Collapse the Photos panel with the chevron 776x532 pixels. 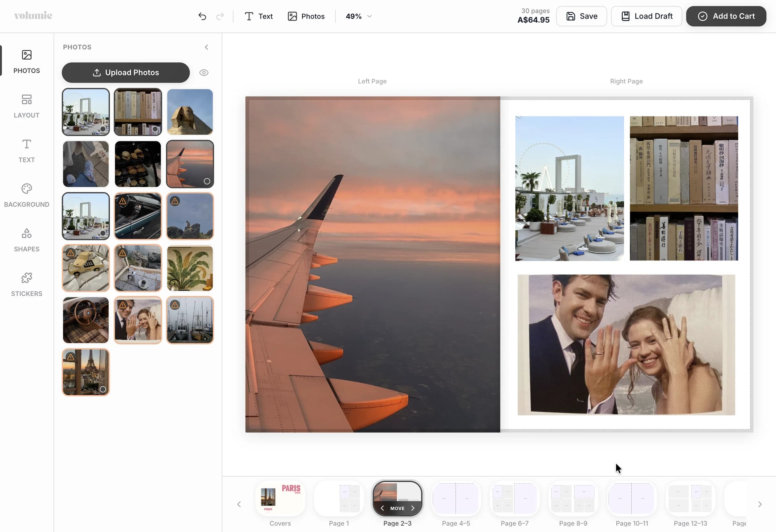point(206,47)
